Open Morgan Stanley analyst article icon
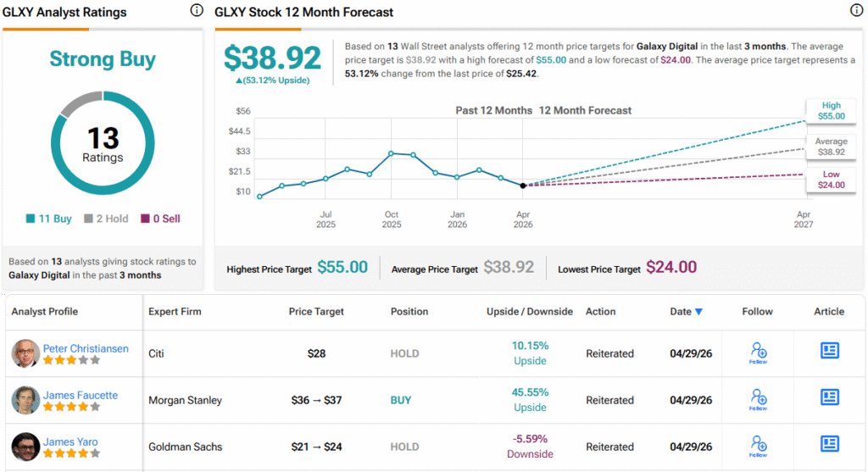The width and height of the screenshot is (868, 472). [829, 397]
